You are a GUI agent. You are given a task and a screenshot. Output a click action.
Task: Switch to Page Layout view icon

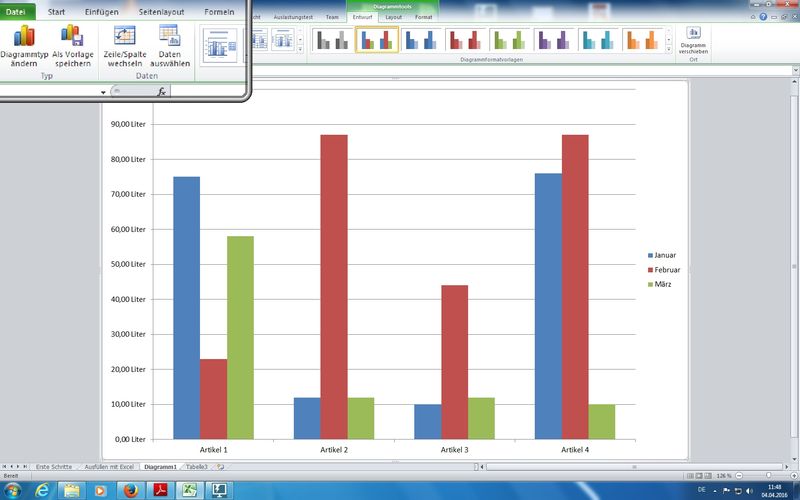click(x=699, y=476)
